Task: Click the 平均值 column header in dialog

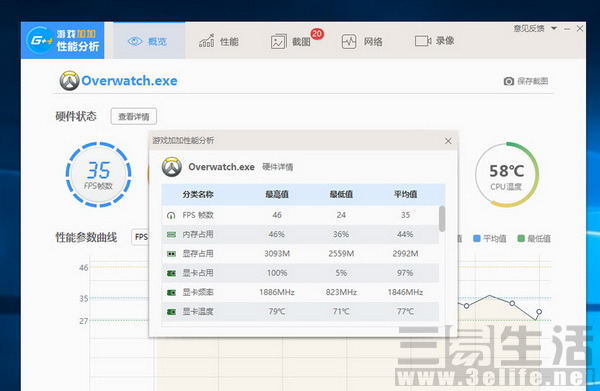Action: pos(405,194)
